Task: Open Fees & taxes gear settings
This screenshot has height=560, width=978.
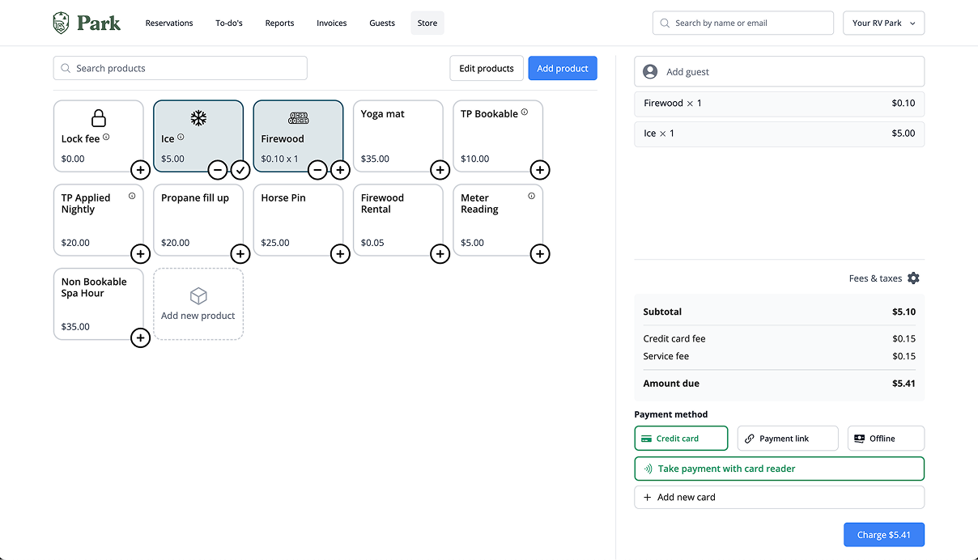Action: tap(913, 278)
